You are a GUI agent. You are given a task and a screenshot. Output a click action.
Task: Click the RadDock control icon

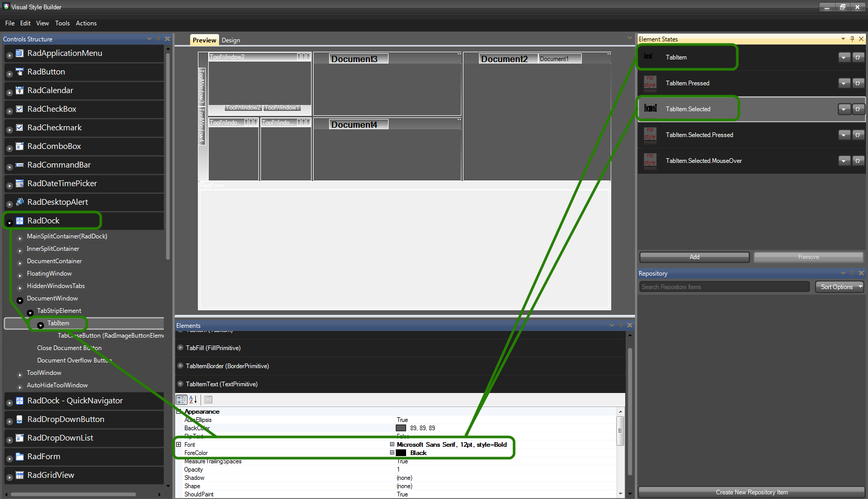(20, 221)
